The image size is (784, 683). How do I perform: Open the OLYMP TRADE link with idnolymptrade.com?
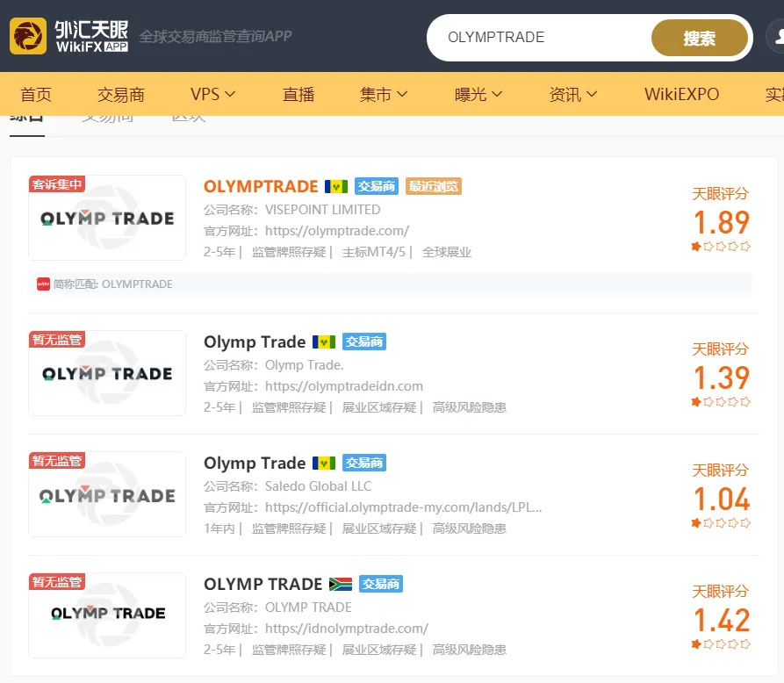(x=263, y=584)
